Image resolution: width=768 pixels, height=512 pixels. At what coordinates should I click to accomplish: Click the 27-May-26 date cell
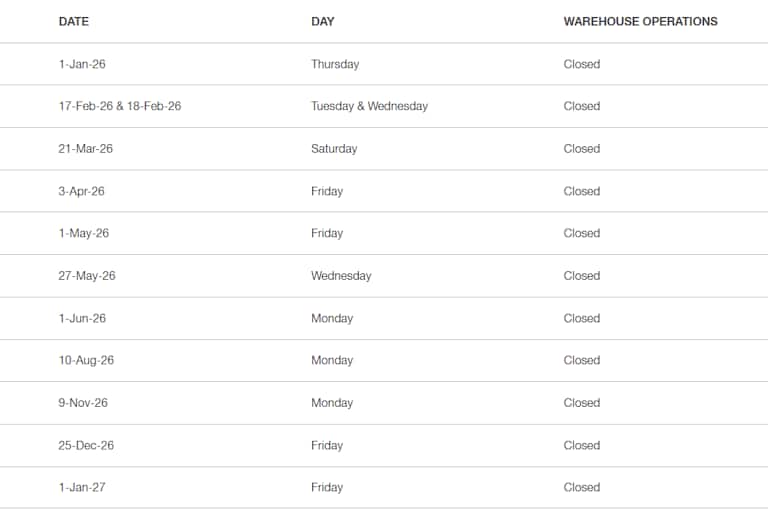click(87, 276)
